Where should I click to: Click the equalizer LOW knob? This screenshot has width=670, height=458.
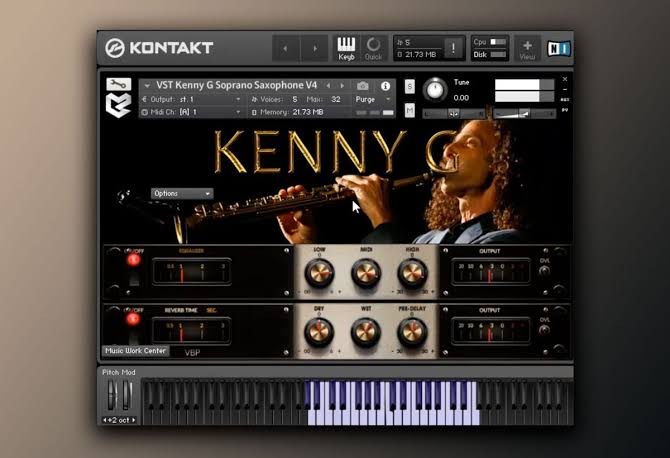point(319,272)
